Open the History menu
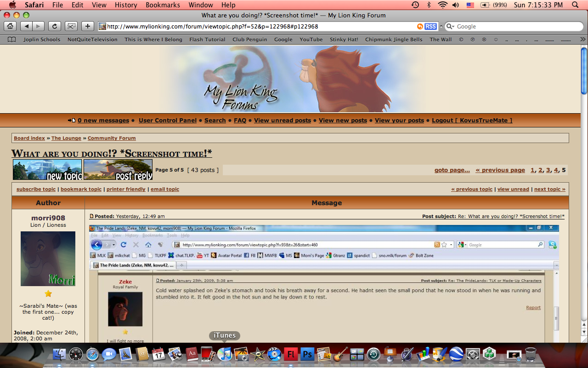Screen dimensions: 588x368 tap(126, 5)
